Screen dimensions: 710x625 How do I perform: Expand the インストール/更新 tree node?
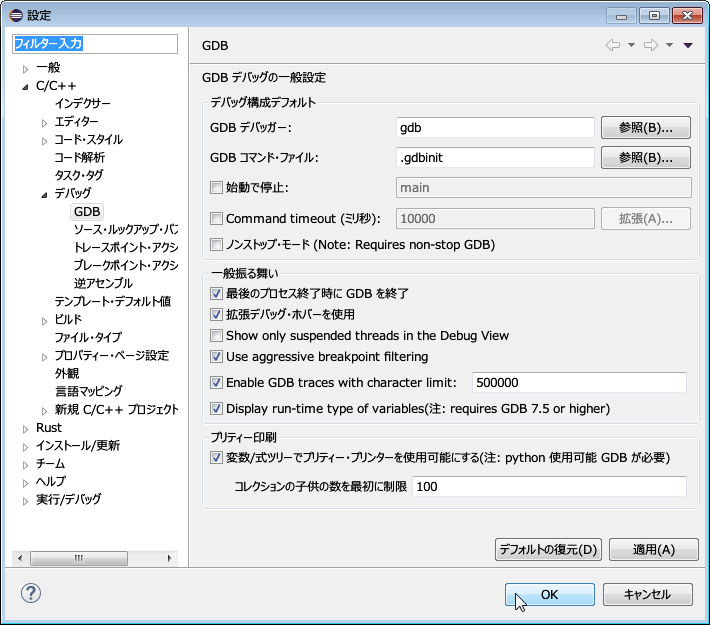[x=25, y=447]
